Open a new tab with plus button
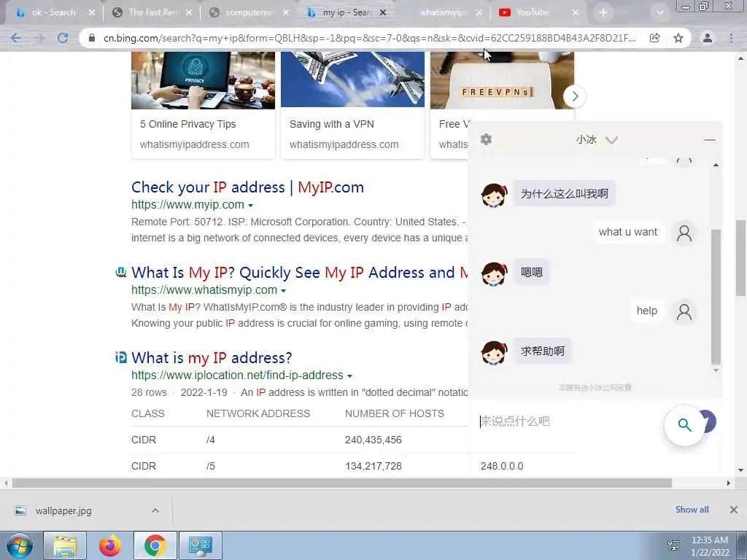Image resolution: width=747 pixels, height=560 pixels. pos(603,13)
